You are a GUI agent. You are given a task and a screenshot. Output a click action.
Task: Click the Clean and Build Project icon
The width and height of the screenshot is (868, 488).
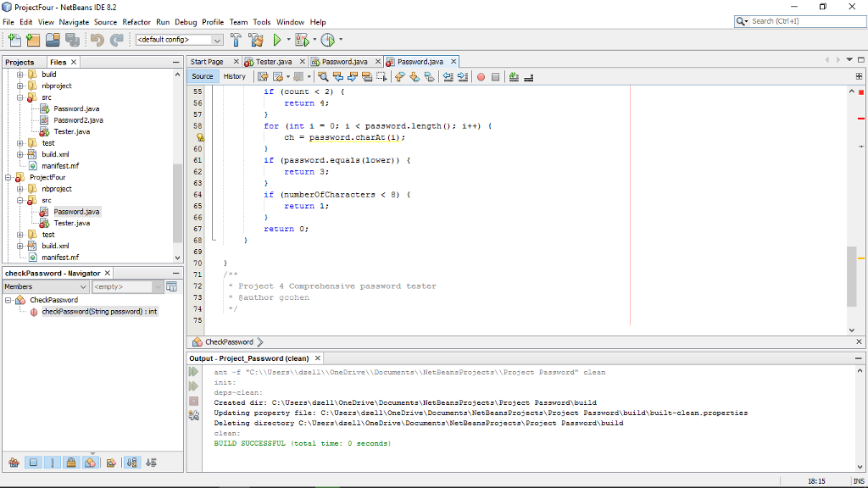coord(255,40)
